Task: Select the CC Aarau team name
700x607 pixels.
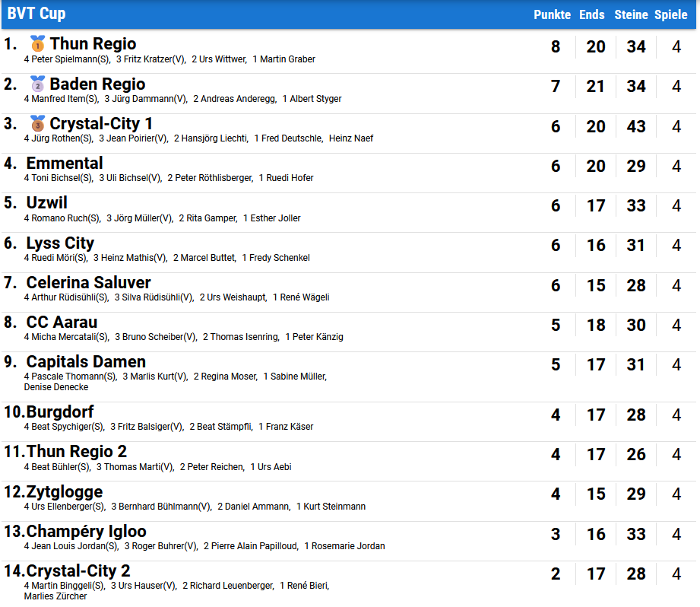Action: pos(62,323)
